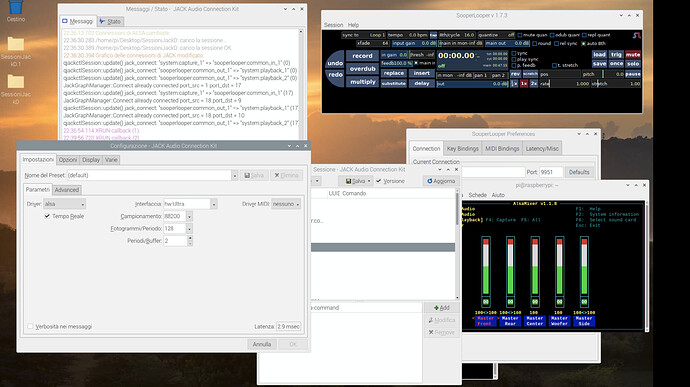Click the load loop button
Viewport: 690px width, 387px height.
599,55
